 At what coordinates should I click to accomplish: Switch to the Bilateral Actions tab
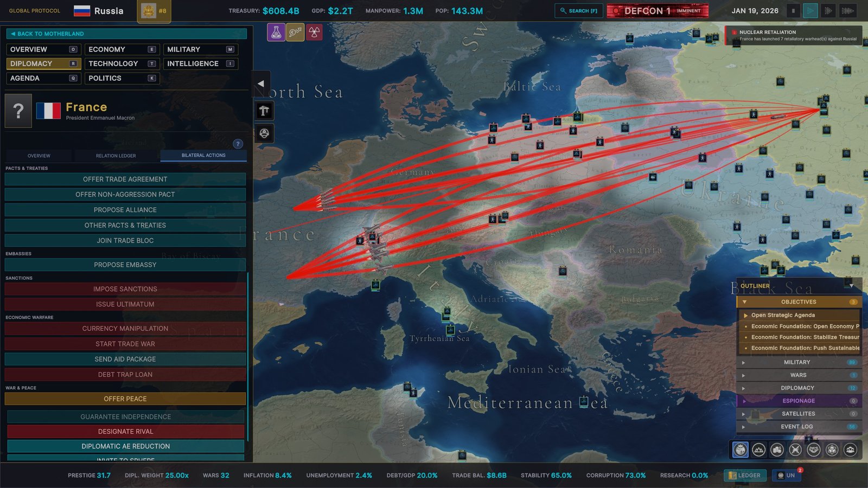[203, 156]
